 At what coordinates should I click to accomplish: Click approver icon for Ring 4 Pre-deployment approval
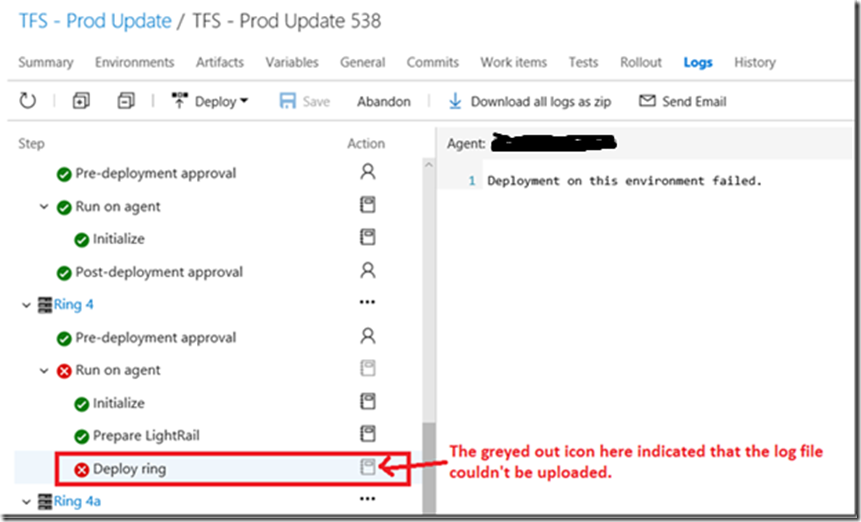(368, 336)
